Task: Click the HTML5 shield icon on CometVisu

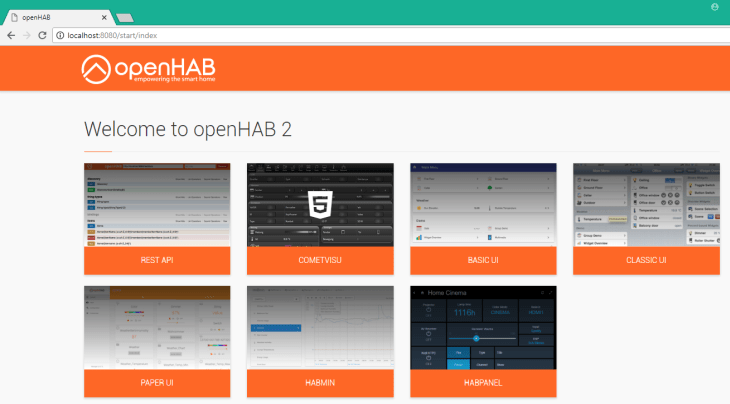Action: 320,204
